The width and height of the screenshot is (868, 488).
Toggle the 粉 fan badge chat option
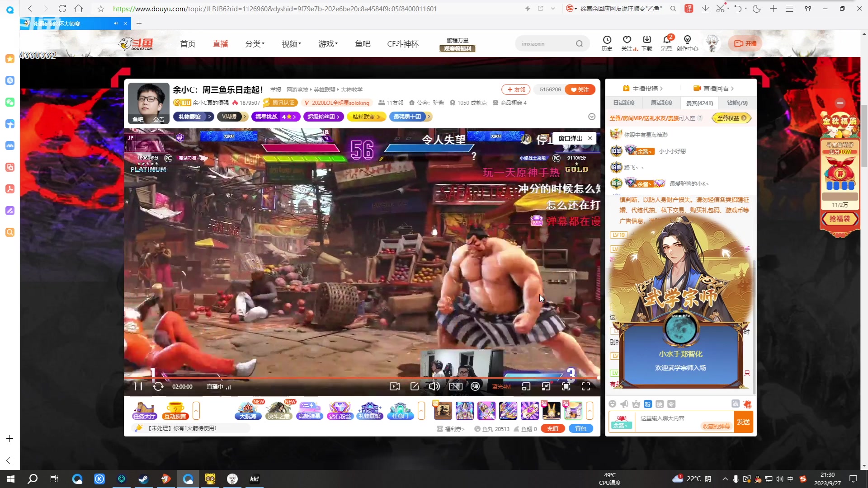(x=647, y=404)
